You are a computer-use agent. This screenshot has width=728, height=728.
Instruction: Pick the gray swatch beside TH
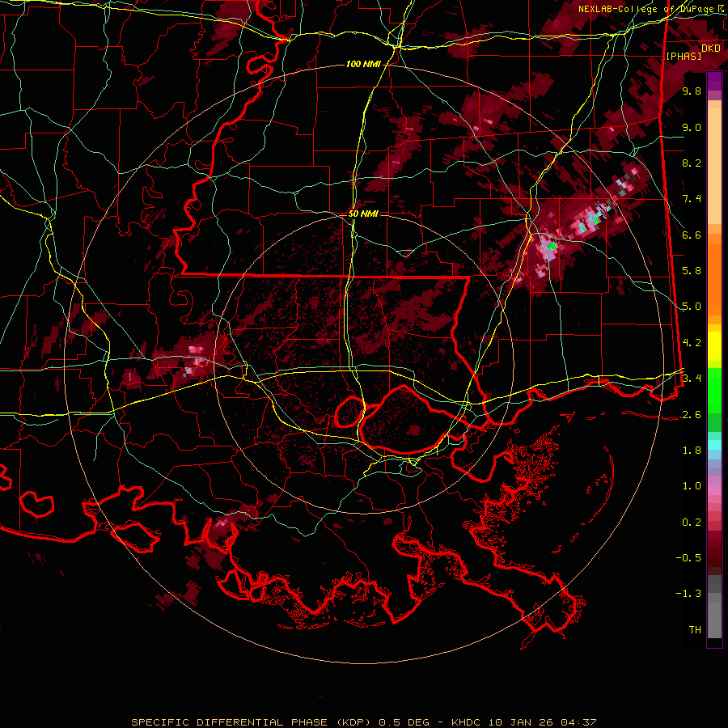pyautogui.click(x=714, y=622)
